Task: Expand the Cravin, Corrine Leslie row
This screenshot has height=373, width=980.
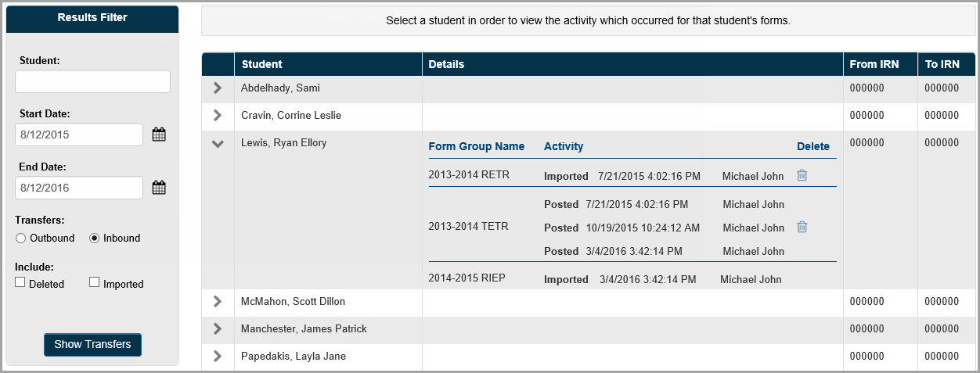Action: 218,116
